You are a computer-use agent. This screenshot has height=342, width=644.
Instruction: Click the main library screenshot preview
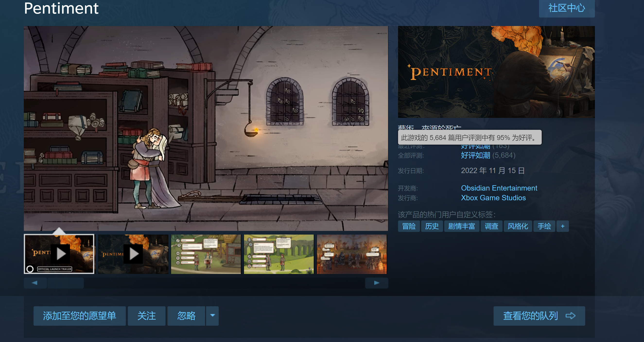[x=206, y=128]
